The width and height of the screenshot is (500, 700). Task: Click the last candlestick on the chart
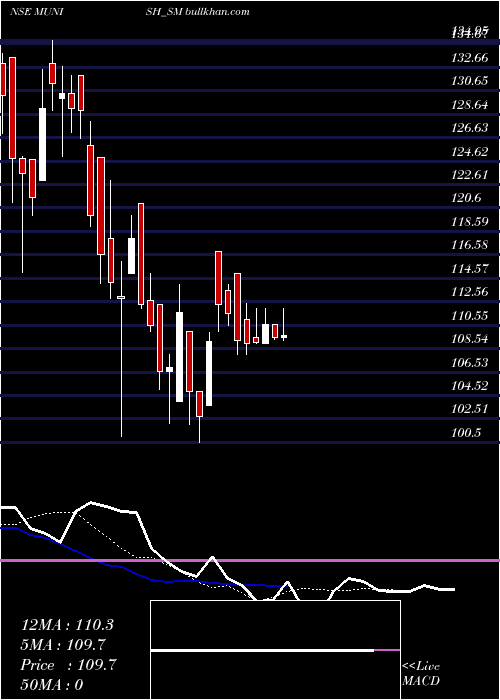283,337
